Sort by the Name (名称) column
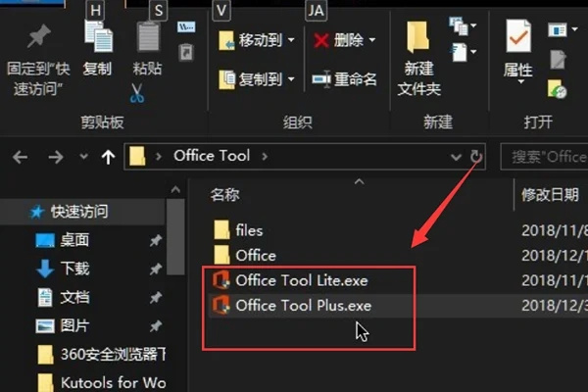 (225, 195)
